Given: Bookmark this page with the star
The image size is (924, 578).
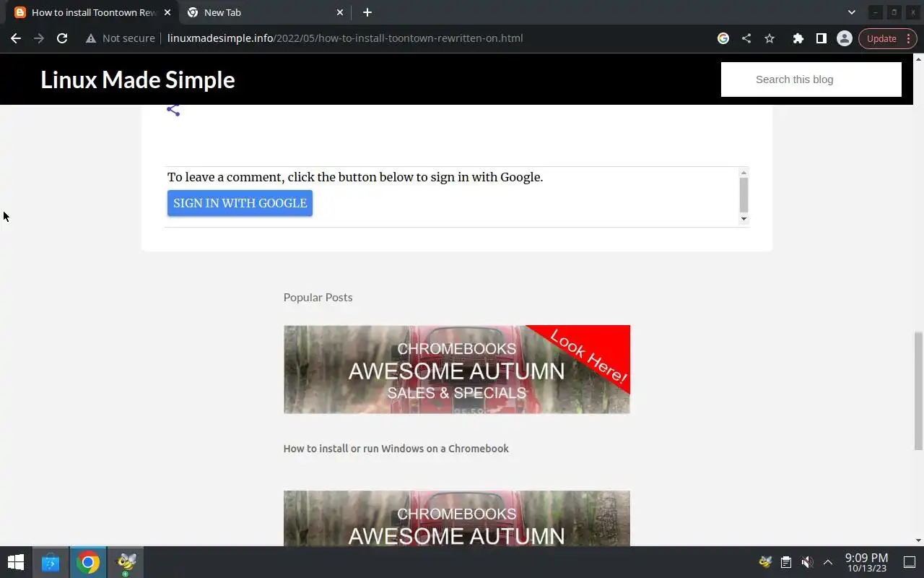Looking at the screenshot, I should click(x=770, y=38).
